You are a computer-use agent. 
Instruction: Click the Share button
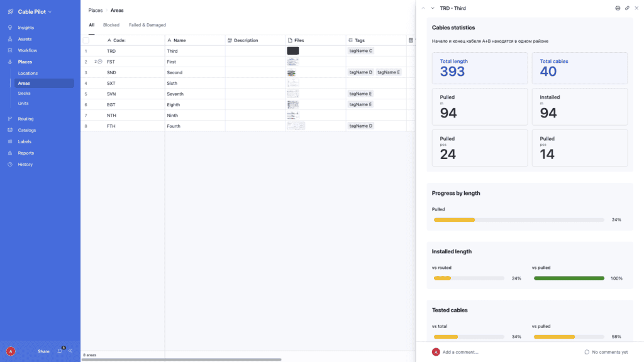(x=43, y=351)
